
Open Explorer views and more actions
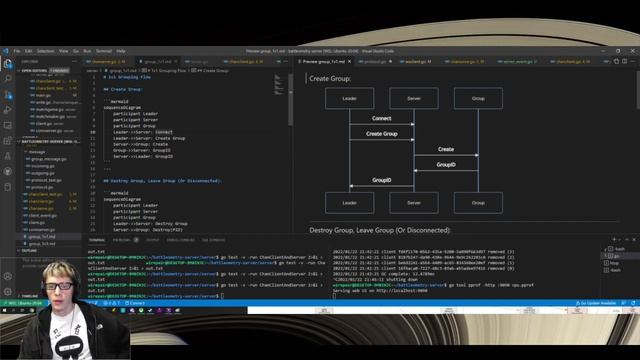coord(74,62)
